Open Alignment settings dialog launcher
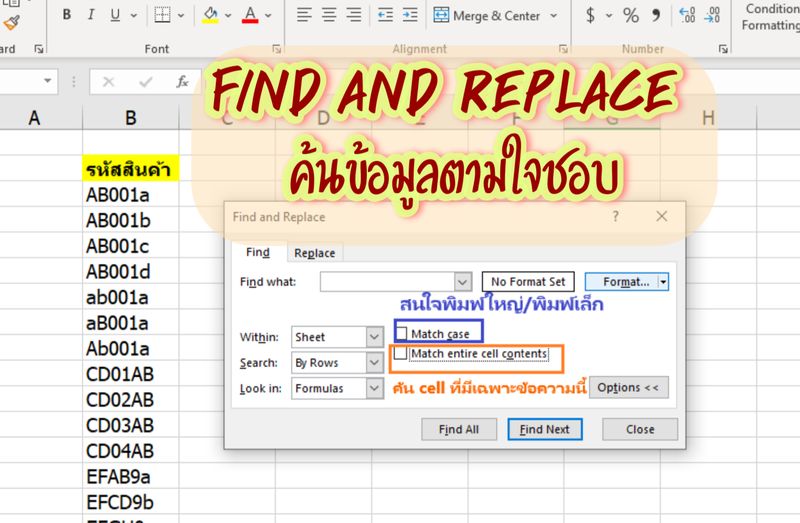Screen dimensions: 800x523 click(563, 49)
